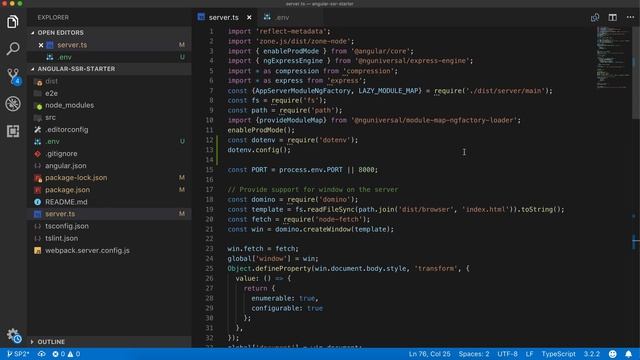The height and width of the screenshot is (360, 640).
Task: Open angular.json in the explorer
Action: tap(110, 166)
